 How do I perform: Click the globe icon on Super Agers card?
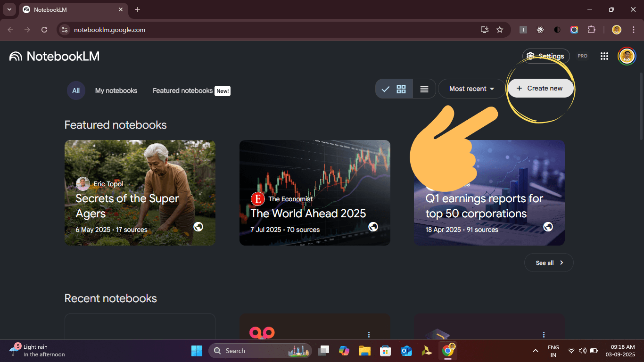(x=198, y=227)
